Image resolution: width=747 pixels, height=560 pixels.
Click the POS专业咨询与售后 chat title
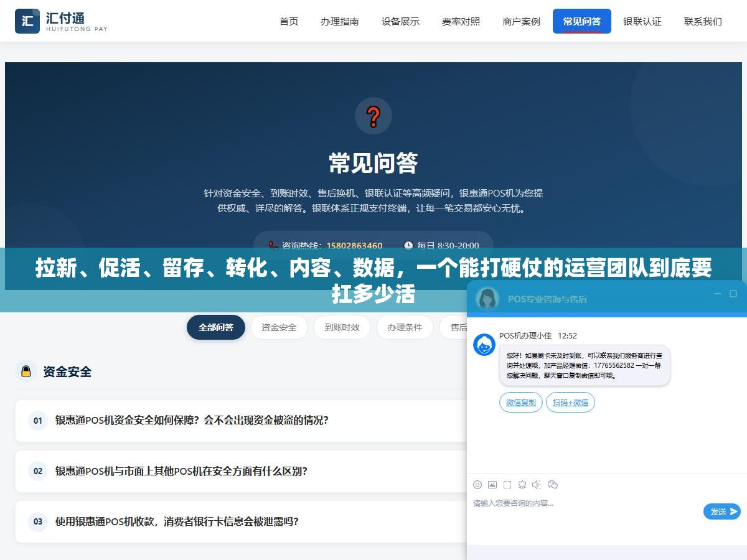coord(547,299)
